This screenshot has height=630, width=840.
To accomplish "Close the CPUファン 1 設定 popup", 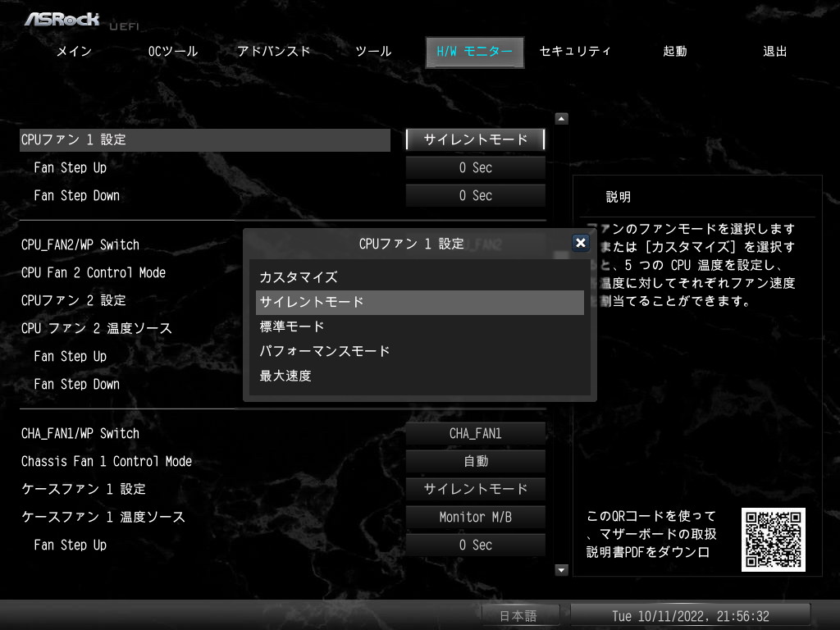I will pos(580,243).
